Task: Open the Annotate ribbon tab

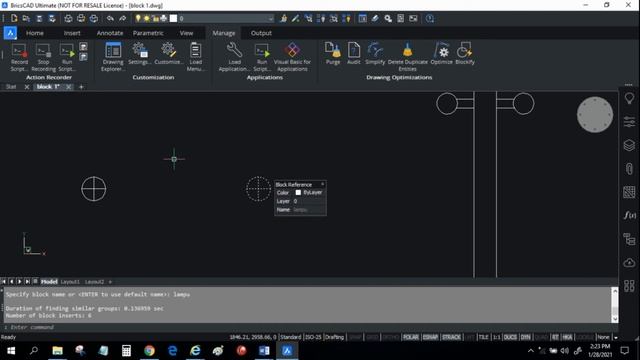Action: tap(110, 33)
